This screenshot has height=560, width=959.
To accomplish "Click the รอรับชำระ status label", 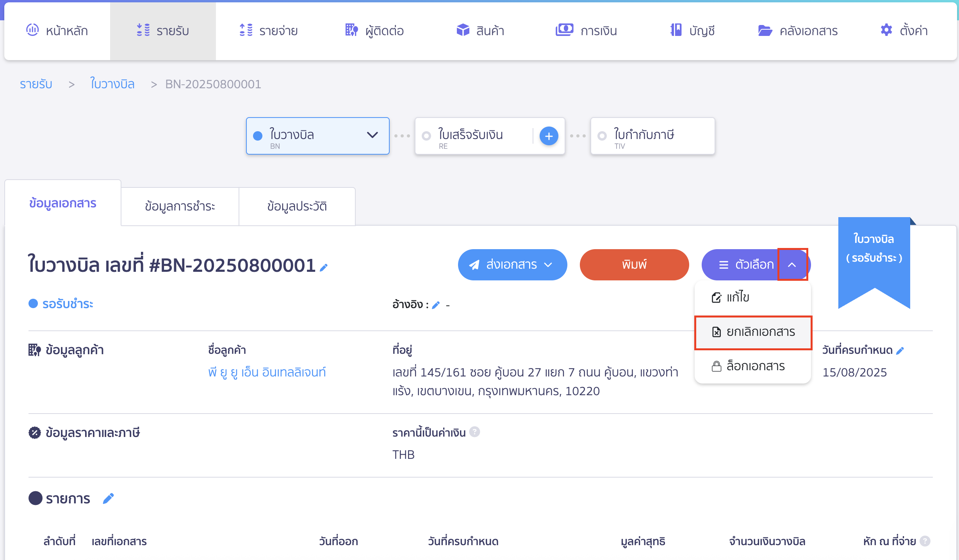I will (x=68, y=304).
